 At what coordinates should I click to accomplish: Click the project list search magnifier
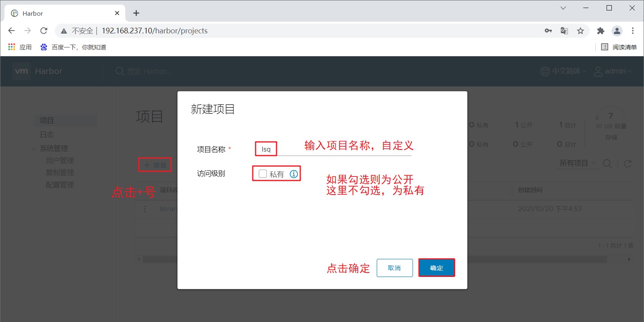[x=607, y=163]
